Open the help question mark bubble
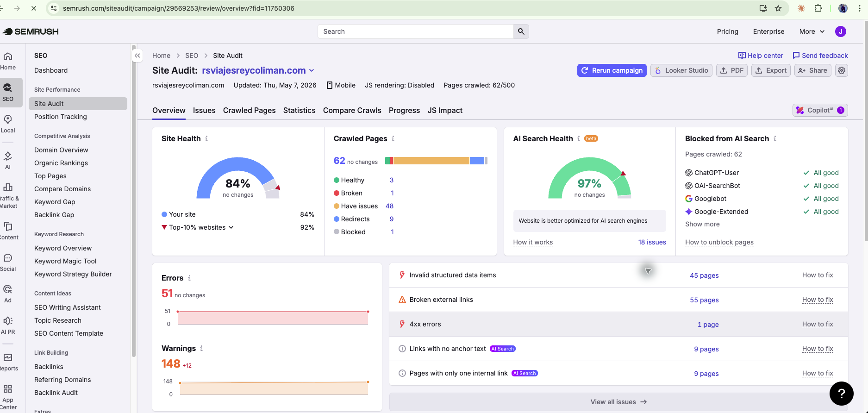 [x=842, y=394]
